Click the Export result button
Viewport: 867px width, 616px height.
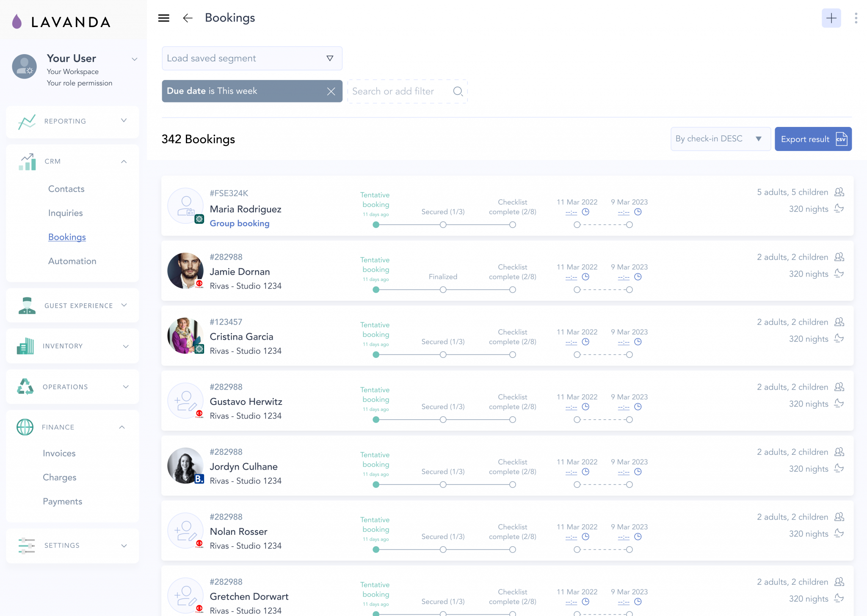click(x=813, y=139)
